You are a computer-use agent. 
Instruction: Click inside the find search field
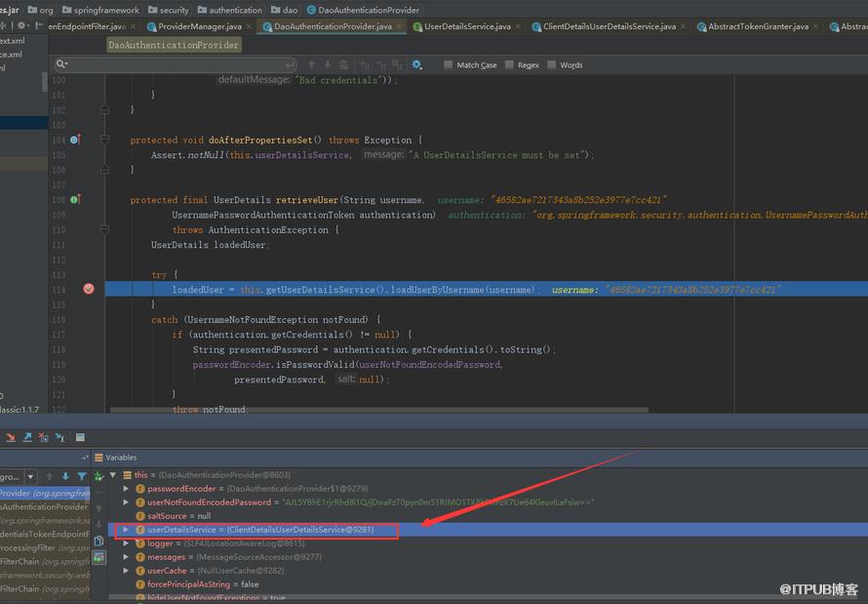(178, 64)
